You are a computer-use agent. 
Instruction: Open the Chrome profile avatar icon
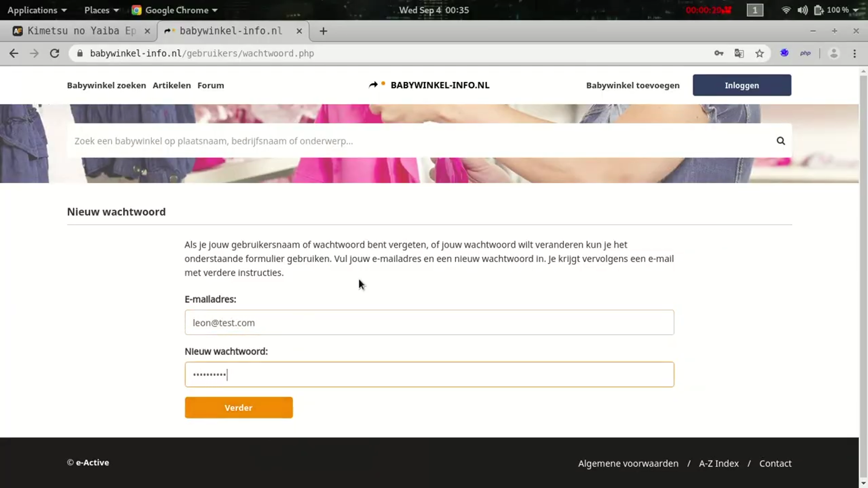point(834,53)
